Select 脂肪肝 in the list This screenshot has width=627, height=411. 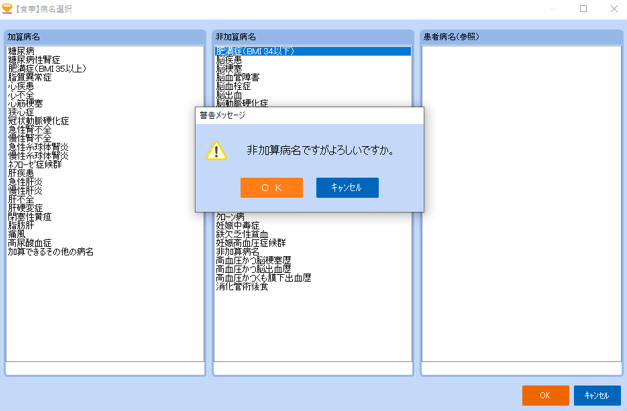pos(21,225)
